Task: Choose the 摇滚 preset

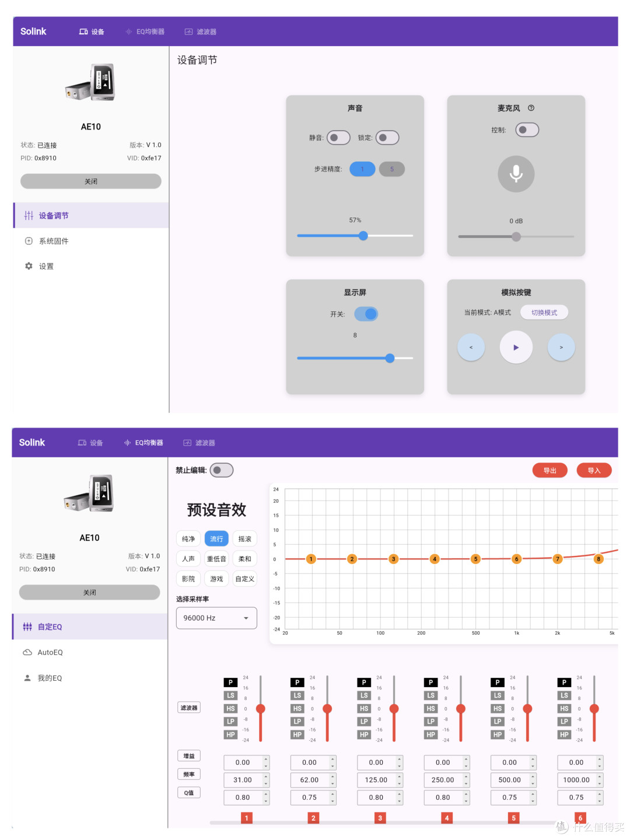Action: click(245, 539)
